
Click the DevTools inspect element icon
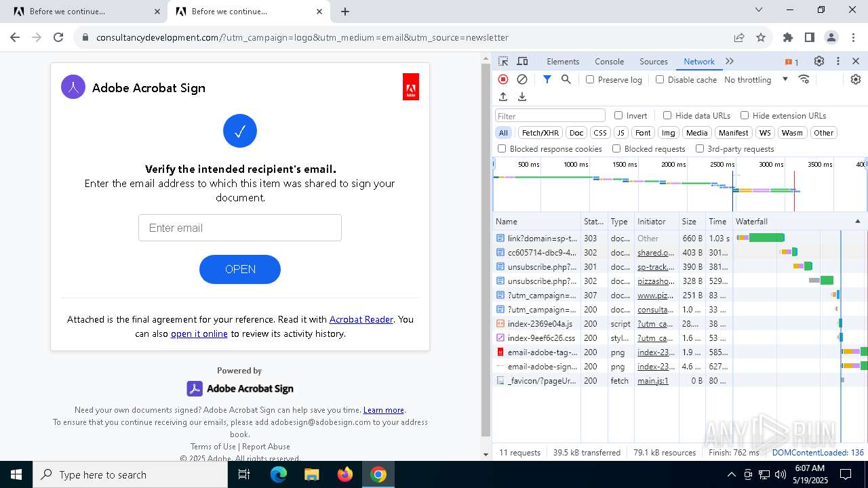pyautogui.click(x=503, y=61)
